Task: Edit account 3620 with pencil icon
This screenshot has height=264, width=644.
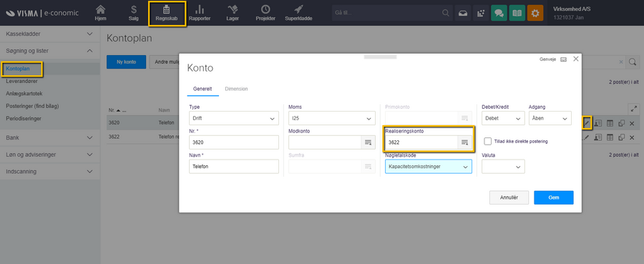Action: (587, 123)
